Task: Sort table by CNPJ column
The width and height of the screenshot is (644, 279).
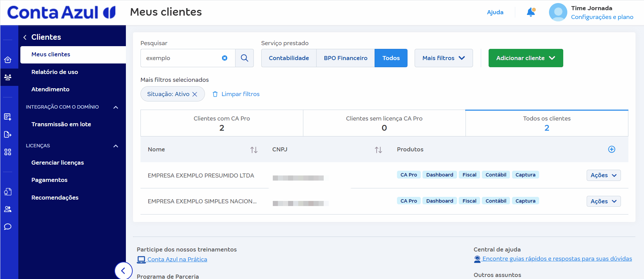Action: tap(378, 150)
